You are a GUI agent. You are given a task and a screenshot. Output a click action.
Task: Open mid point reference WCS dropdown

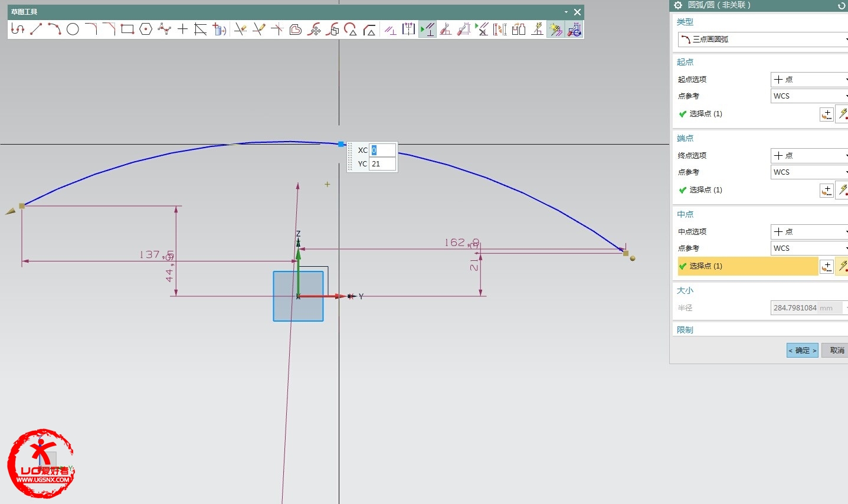809,248
